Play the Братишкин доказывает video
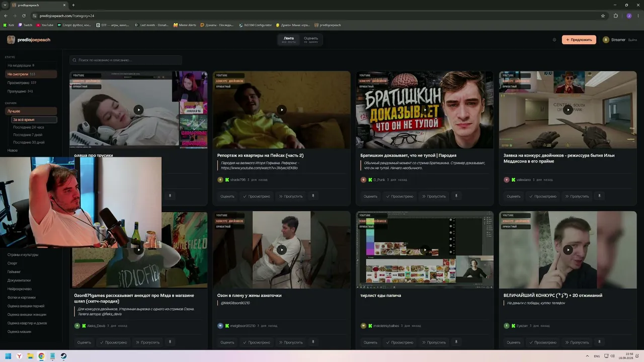The width and height of the screenshot is (644, 362). pos(425,110)
